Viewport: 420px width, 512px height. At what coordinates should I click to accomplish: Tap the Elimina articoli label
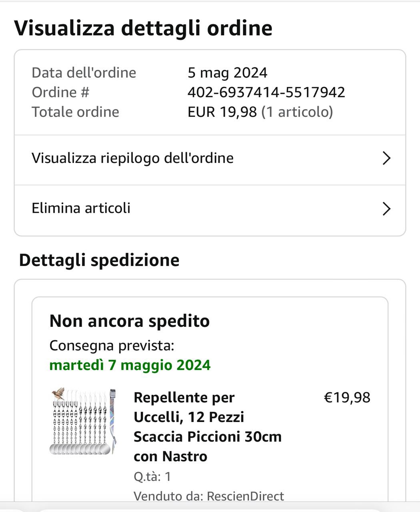point(81,208)
